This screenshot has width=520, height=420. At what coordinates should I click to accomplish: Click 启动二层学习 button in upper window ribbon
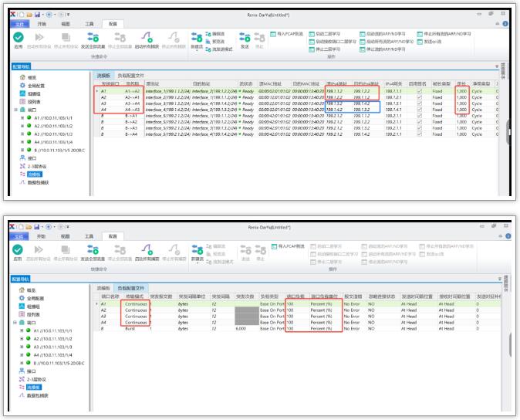coord(329,33)
